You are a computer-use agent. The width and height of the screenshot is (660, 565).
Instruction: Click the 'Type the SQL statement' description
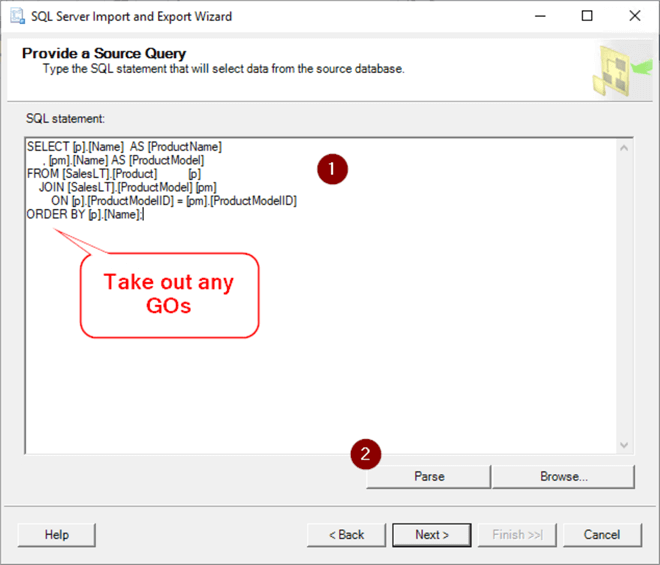(x=223, y=69)
